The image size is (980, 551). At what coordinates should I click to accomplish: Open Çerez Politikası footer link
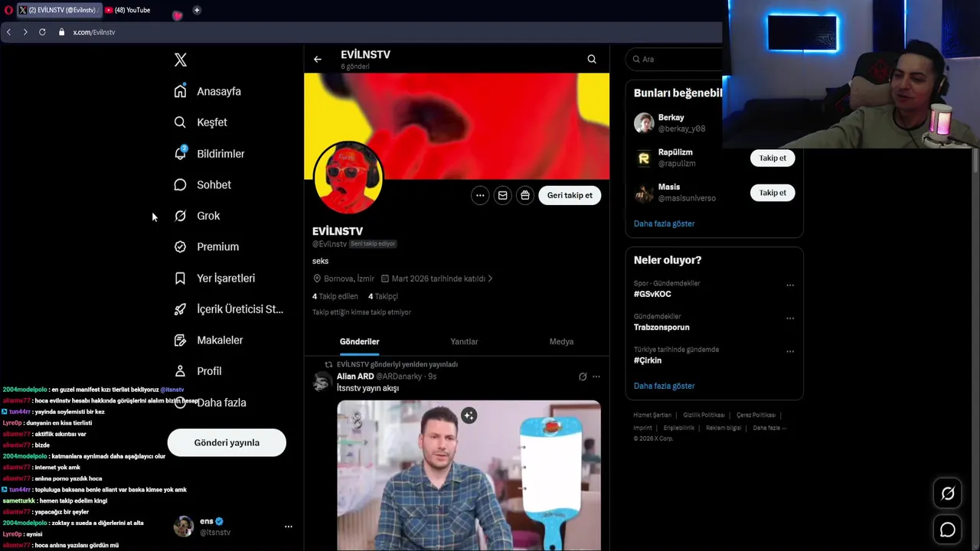tap(756, 415)
